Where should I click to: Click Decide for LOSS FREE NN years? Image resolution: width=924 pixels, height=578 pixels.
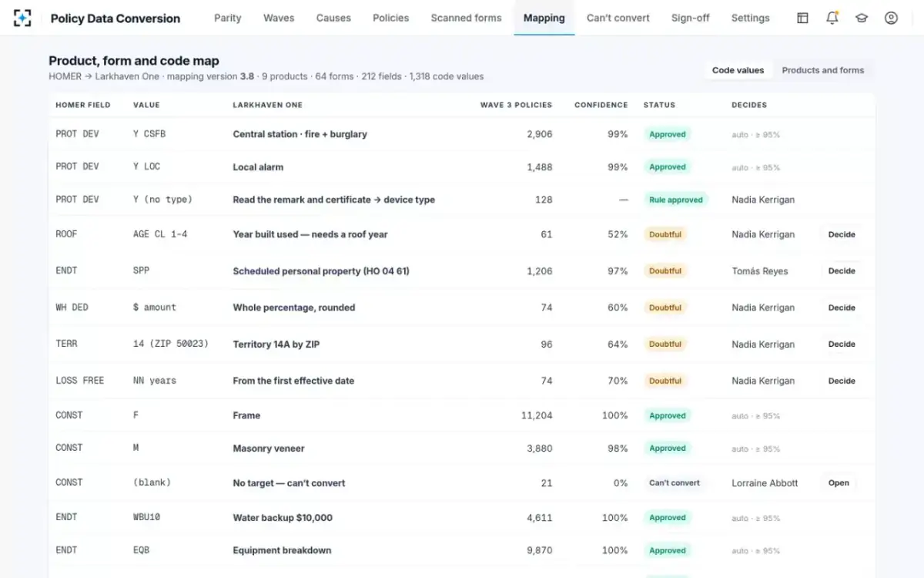[842, 381]
